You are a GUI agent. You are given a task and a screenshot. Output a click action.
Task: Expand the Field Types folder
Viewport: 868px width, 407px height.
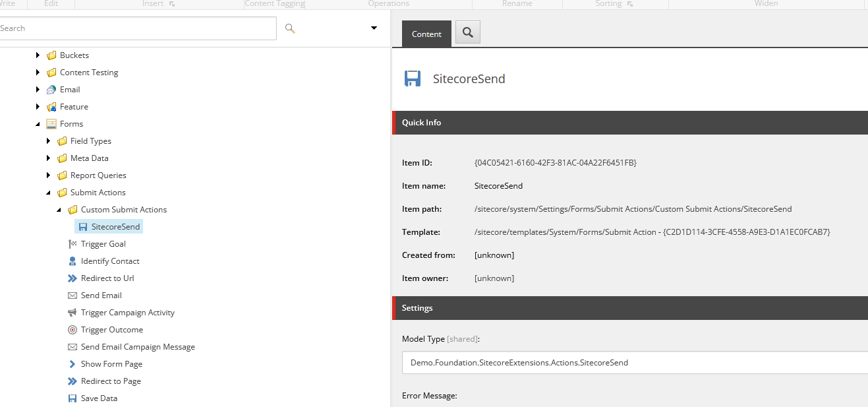pyautogui.click(x=49, y=141)
